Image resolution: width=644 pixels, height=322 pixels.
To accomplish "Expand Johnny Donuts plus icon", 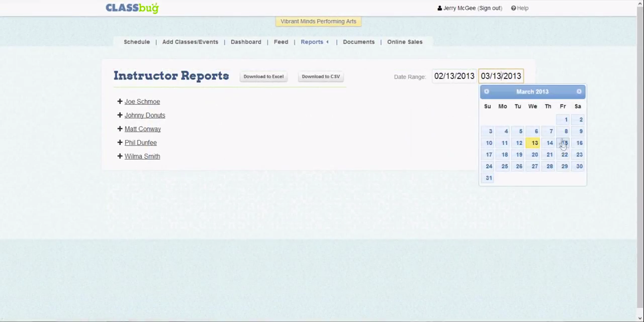I will (x=120, y=115).
